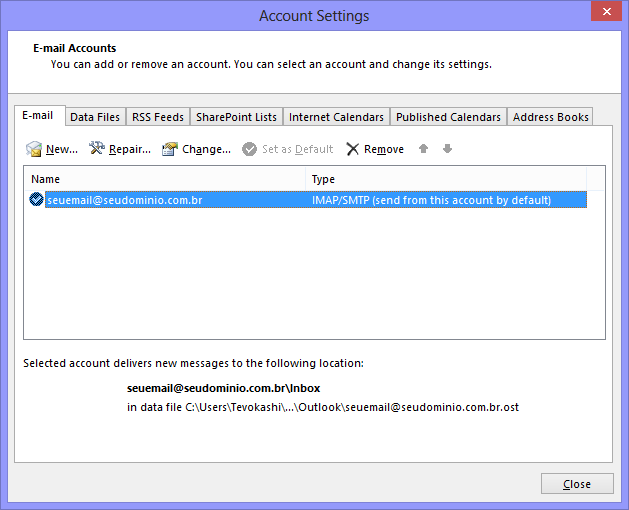Click the Repair tools icon
Viewport: 629px width, 510px height.
click(97, 148)
